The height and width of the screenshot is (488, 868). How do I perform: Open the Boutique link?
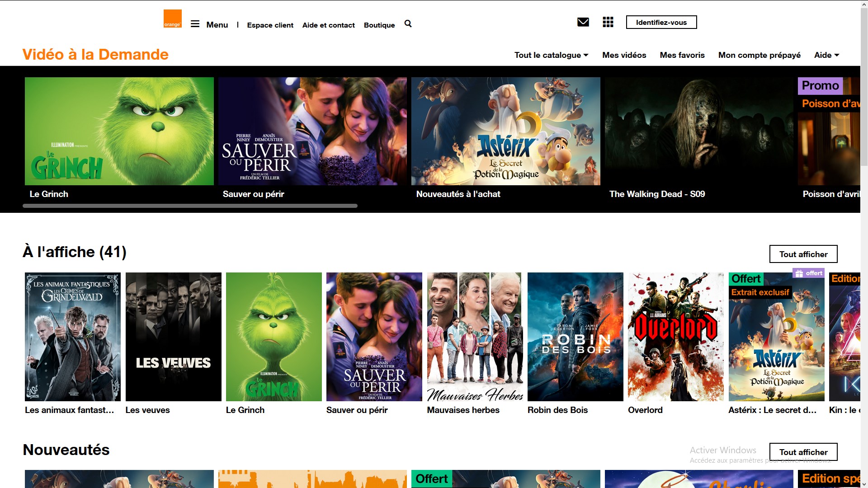point(379,25)
